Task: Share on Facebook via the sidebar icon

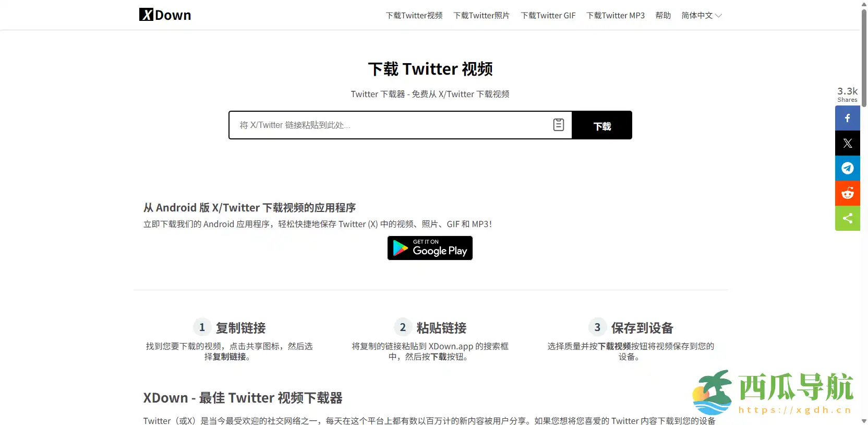Action: pyautogui.click(x=847, y=118)
